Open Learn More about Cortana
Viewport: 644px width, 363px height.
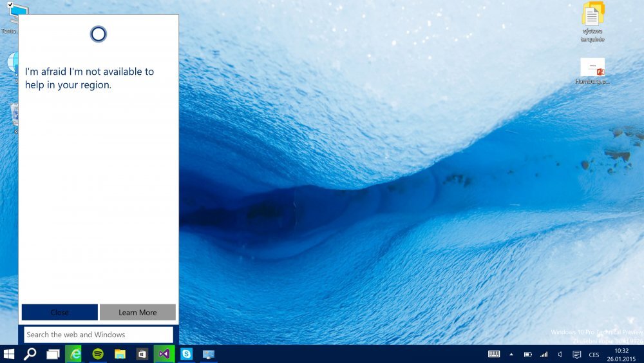[x=138, y=313]
